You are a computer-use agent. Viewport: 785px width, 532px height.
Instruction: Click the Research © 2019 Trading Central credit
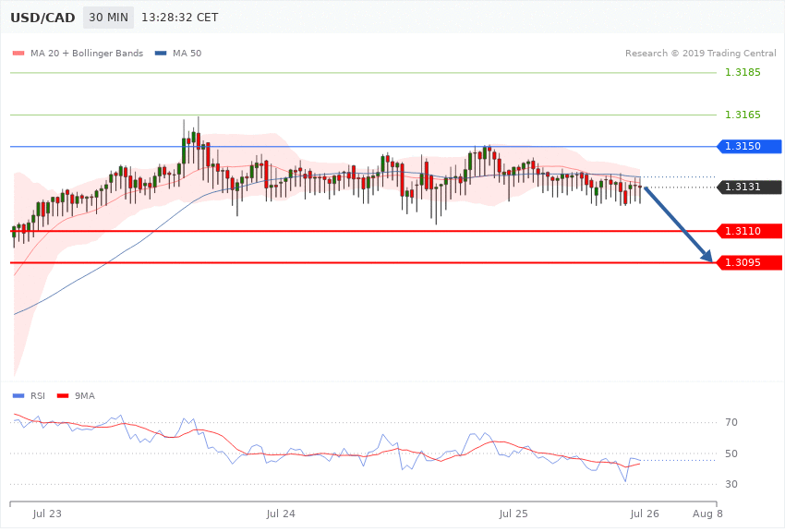(700, 53)
